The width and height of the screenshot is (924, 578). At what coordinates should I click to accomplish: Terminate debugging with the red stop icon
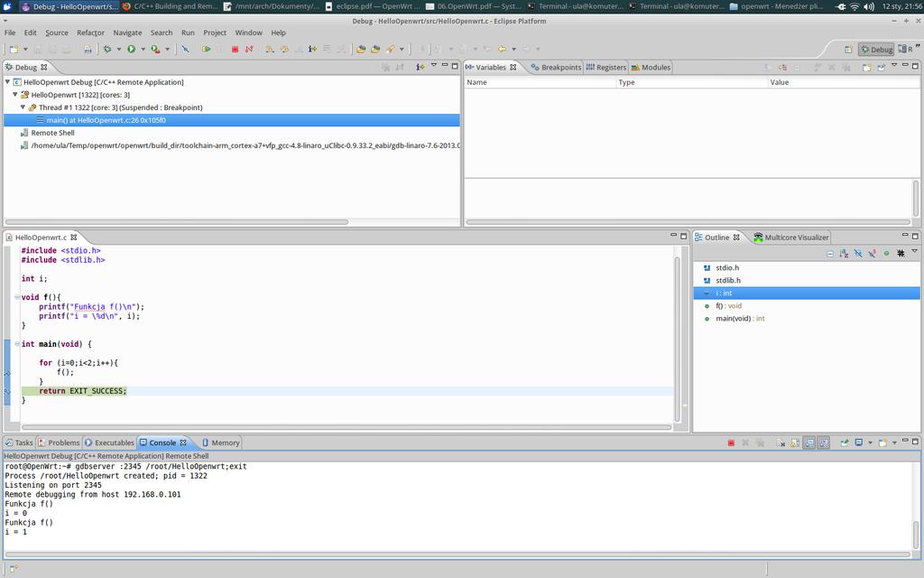[x=236, y=50]
